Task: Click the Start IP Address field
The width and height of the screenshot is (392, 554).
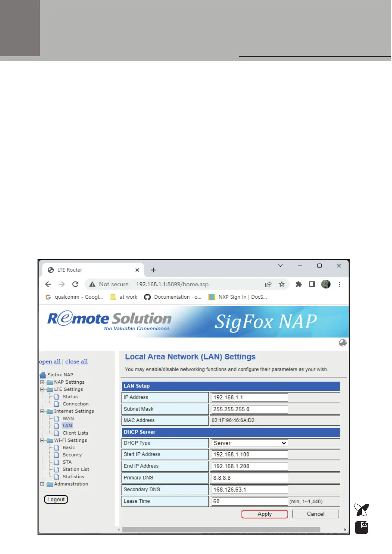Action: click(250, 455)
